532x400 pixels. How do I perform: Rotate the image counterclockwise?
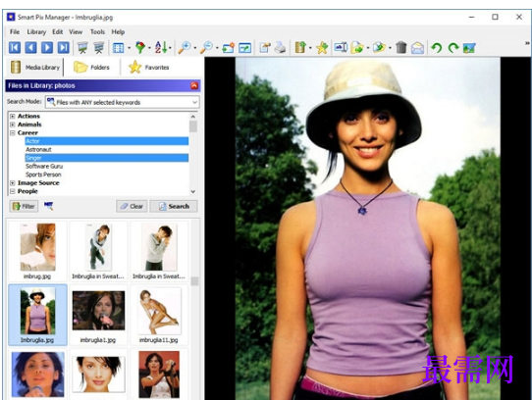[437, 48]
